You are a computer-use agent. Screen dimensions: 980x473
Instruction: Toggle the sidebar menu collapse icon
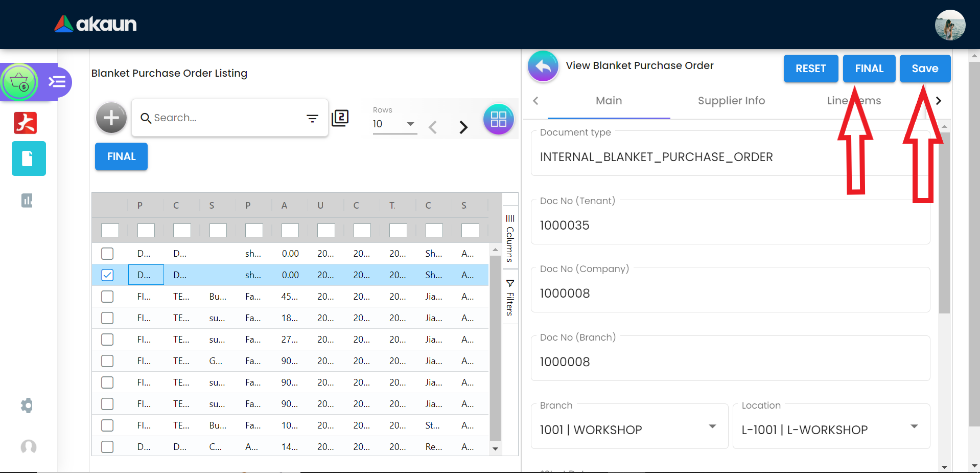57,82
